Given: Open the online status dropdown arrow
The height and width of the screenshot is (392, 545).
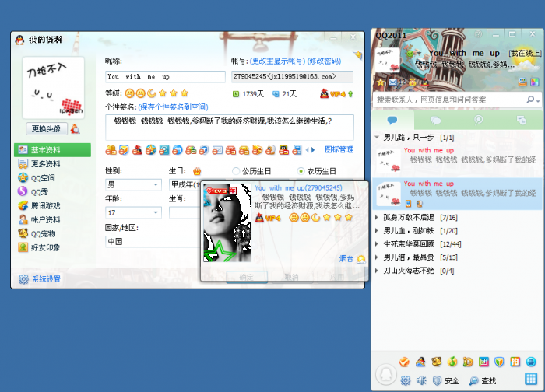Looking at the screenshot, I should click(420, 54).
